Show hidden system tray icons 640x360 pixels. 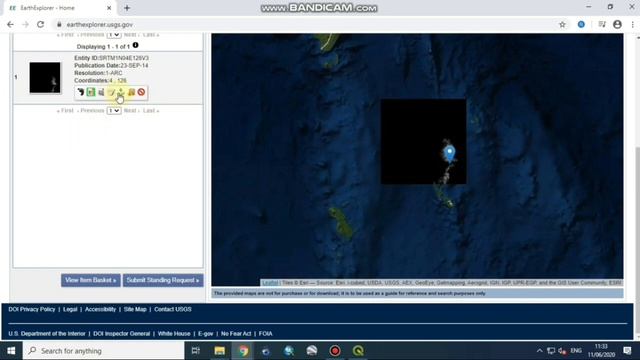[x=540, y=351]
